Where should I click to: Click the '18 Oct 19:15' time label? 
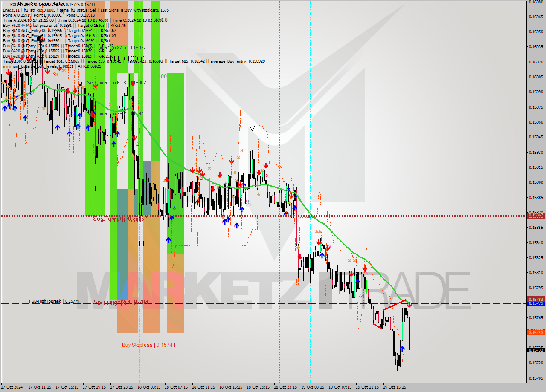click(258, 387)
